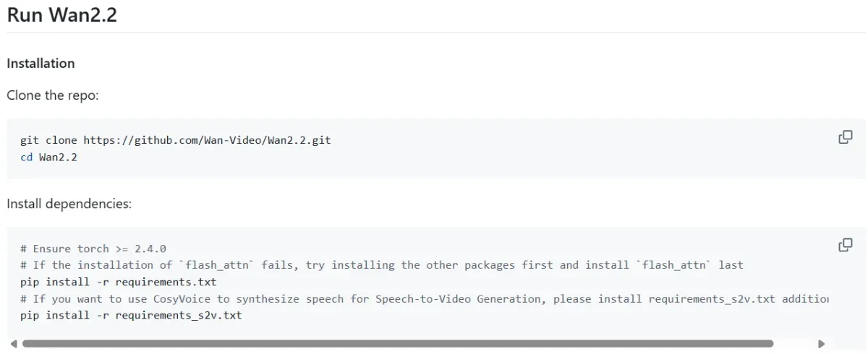Copy the git clone code block
The width and height of the screenshot is (868, 354).
845,137
